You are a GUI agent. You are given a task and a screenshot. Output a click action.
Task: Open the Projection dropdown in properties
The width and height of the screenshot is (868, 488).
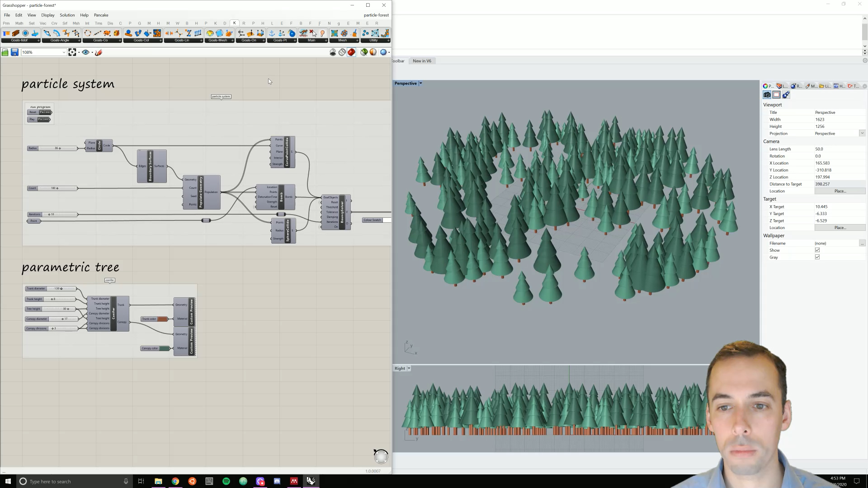click(862, 133)
